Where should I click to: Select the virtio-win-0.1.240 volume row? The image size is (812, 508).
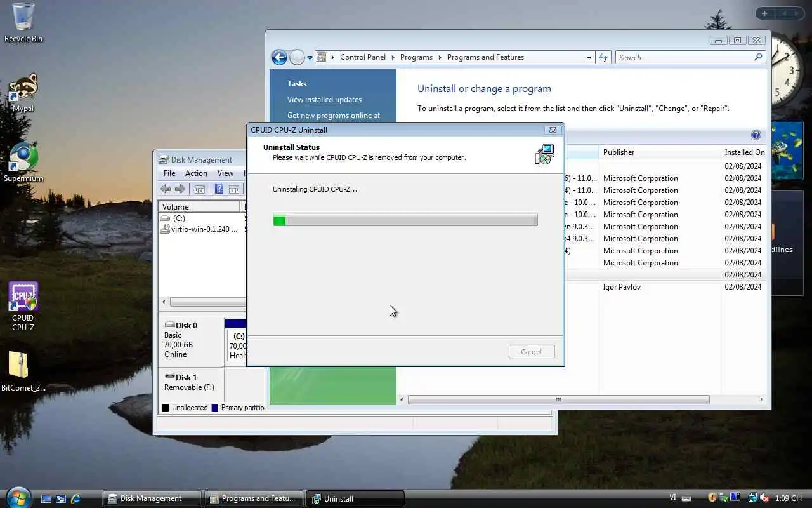[x=202, y=229]
